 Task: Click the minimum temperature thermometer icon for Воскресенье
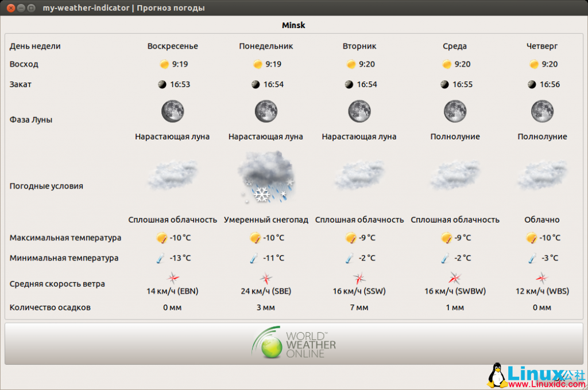click(x=161, y=258)
